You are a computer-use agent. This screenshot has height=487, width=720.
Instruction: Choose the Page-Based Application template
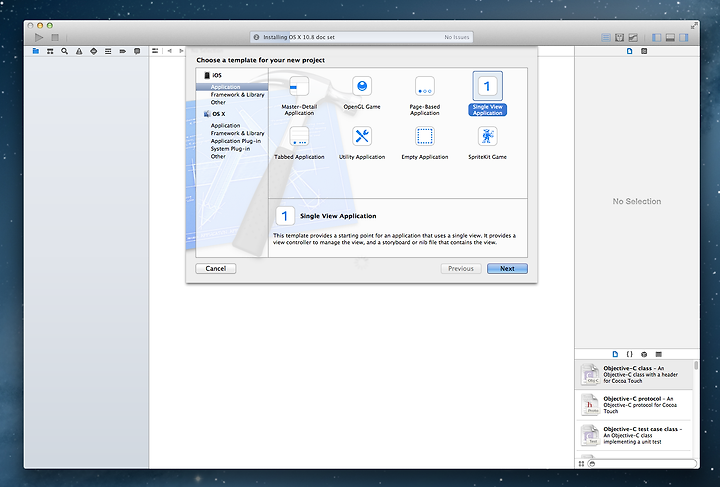425,96
